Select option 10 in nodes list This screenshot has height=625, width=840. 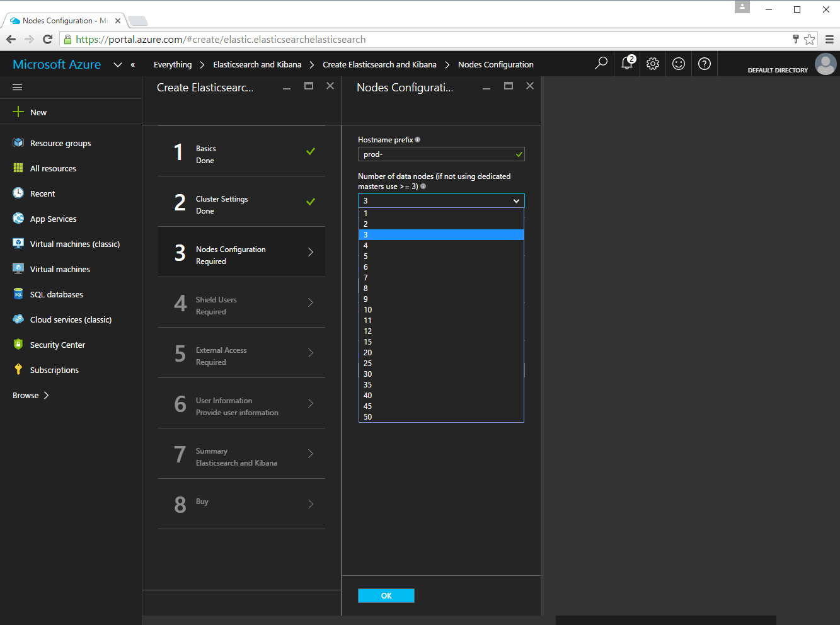tap(441, 309)
